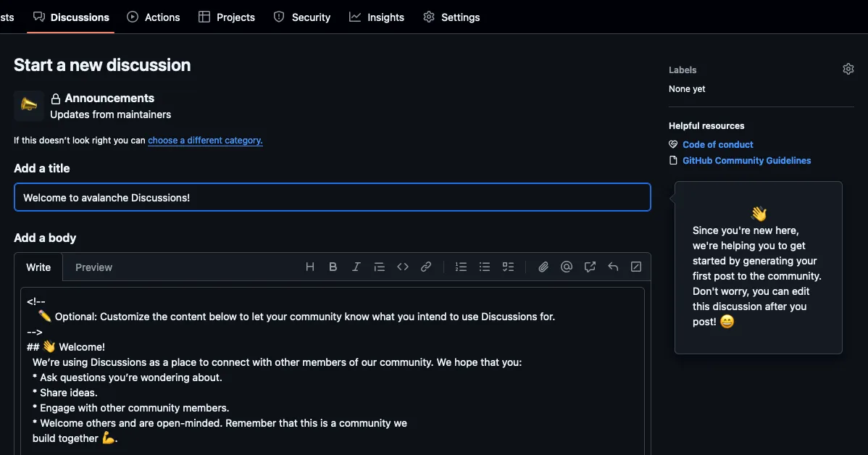This screenshot has height=455, width=868.
Task: Switch to the Preview tab
Action: coord(93,267)
